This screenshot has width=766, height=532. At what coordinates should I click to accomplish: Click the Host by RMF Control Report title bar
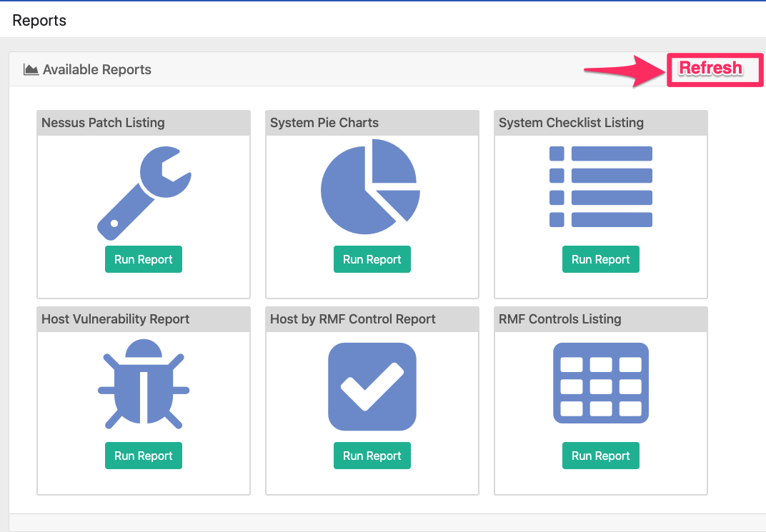353,319
